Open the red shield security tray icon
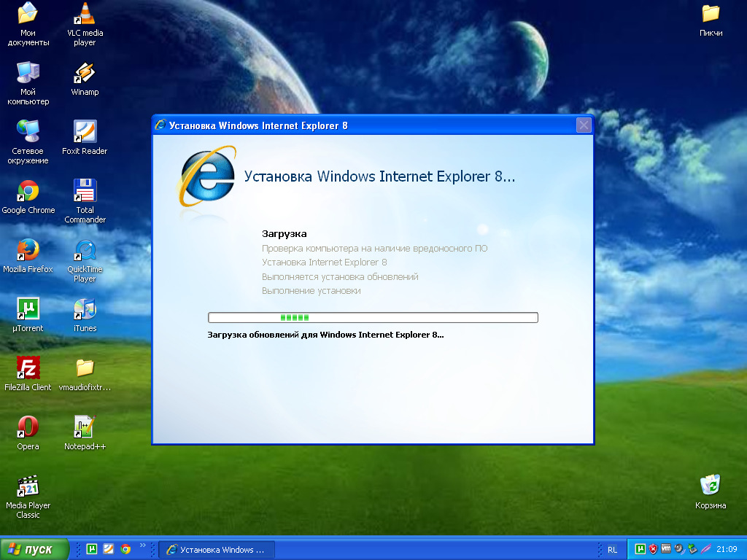This screenshot has width=747, height=560. click(x=653, y=549)
